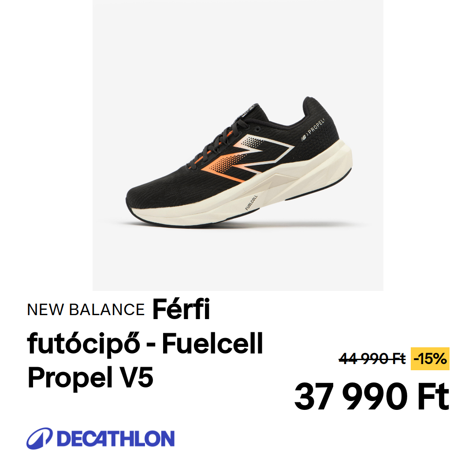Click the NEW BALANCE brand label
476x476 pixels.
coord(86,310)
